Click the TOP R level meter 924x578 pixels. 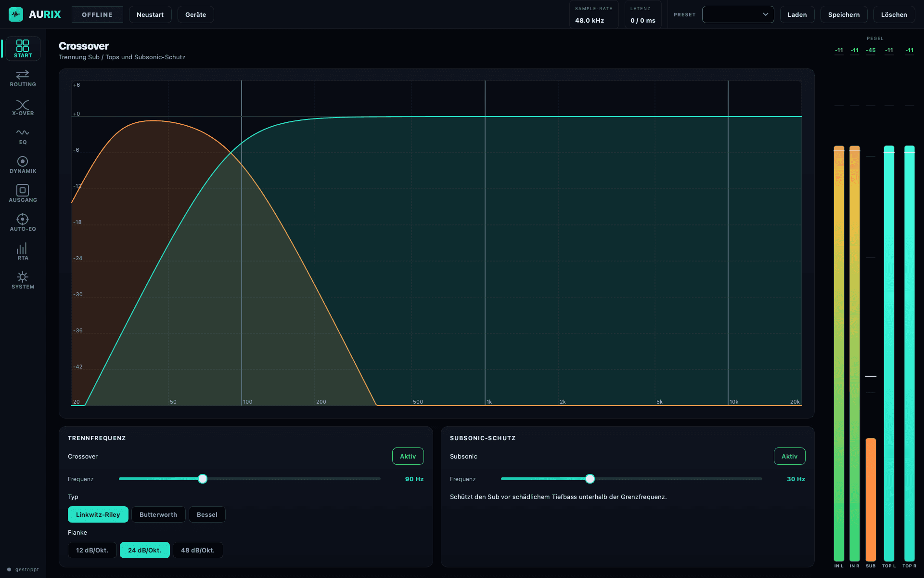(910, 353)
